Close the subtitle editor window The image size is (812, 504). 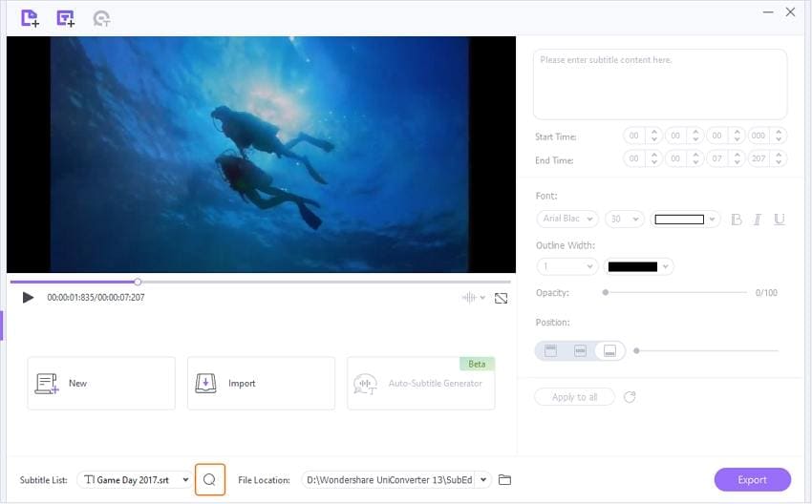coord(790,11)
